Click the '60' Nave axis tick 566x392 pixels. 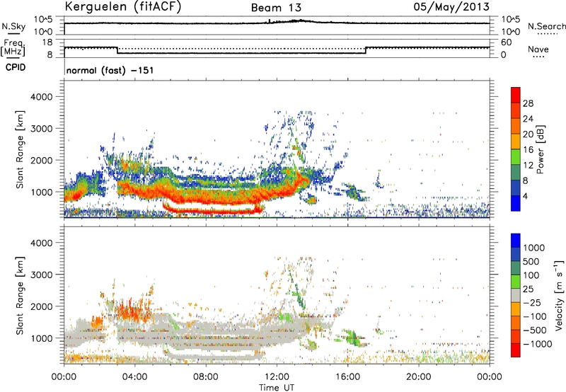506,42
